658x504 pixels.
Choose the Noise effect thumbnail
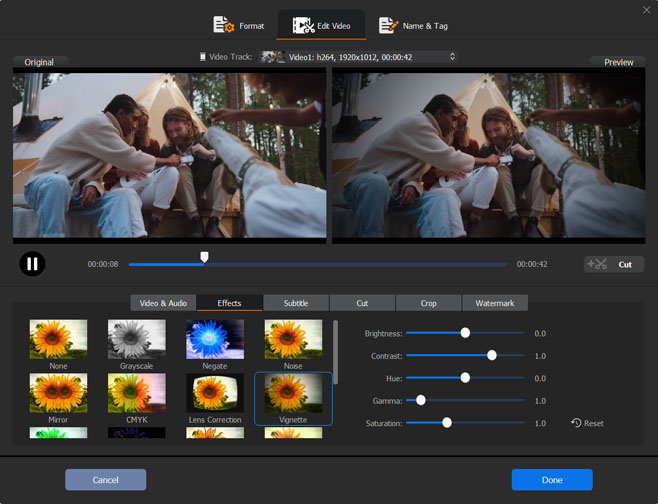coord(293,340)
